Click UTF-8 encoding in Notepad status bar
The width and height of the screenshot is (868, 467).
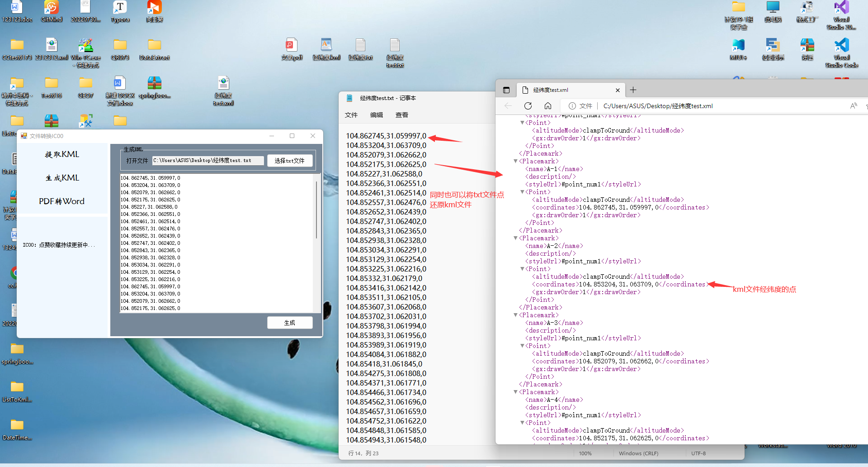click(698, 453)
